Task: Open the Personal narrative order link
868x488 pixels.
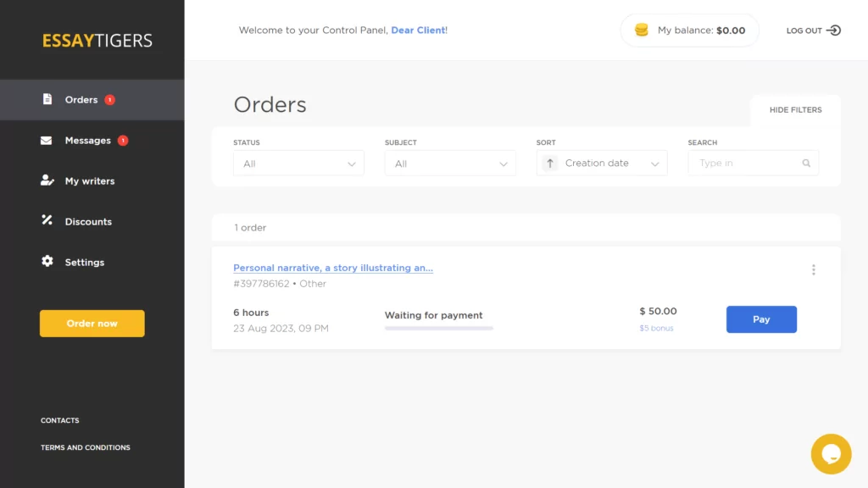Action: click(332, 268)
